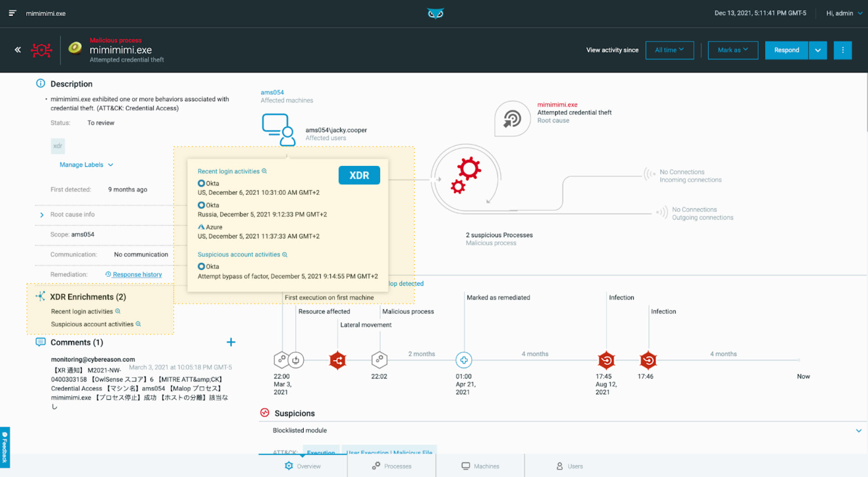The image size is (868, 477).
Task: Click the affected machine and user icon
Action: (x=278, y=130)
